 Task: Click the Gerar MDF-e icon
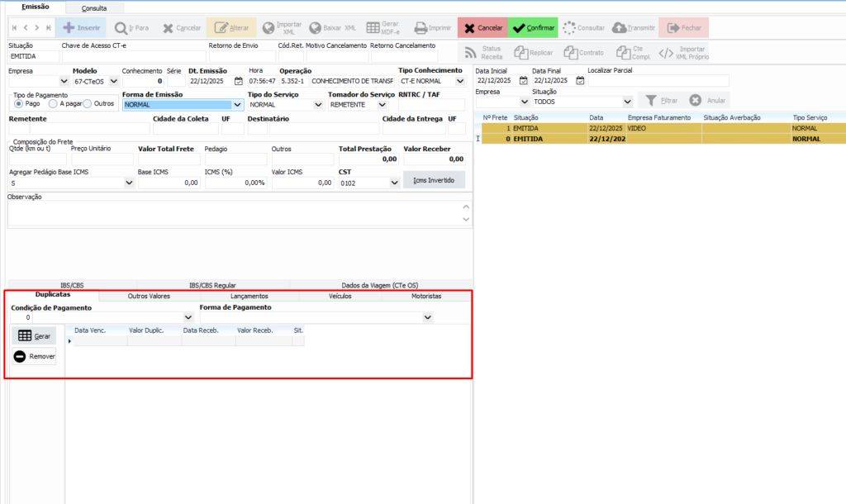click(373, 27)
